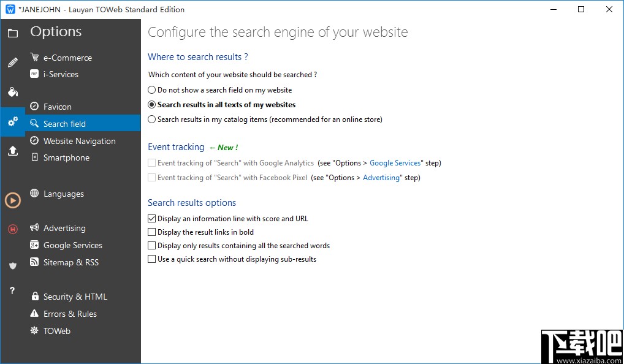Open the shield icon in sidebar
Image resolution: width=624 pixels, height=364 pixels.
point(12,265)
